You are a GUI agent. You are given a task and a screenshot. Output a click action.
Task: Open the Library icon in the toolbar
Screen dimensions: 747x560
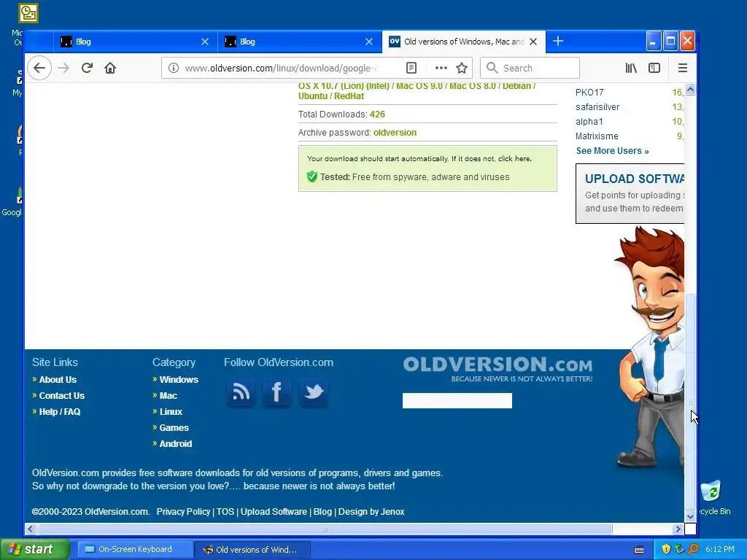coord(631,68)
